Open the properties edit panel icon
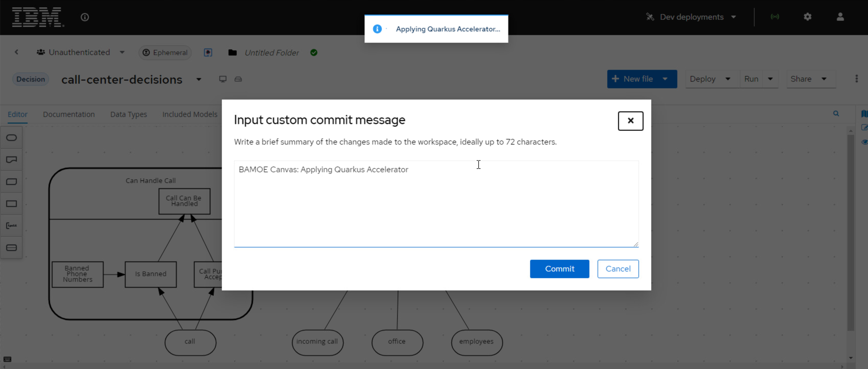Image resolution: width=868 pixels, height=369 pixels. (x=864, y=127)
